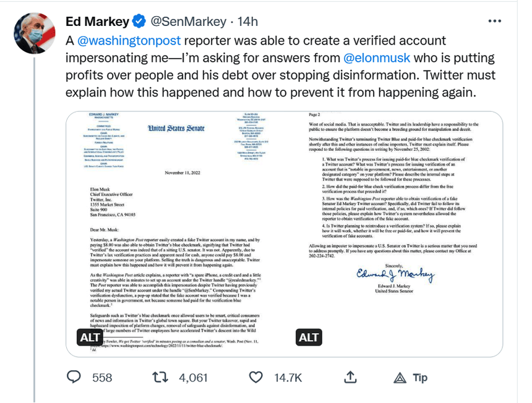Viewport: 532px width, 403px height.
Task: Click the @SenMarkey handle
Action: click(x=189, y=22)
